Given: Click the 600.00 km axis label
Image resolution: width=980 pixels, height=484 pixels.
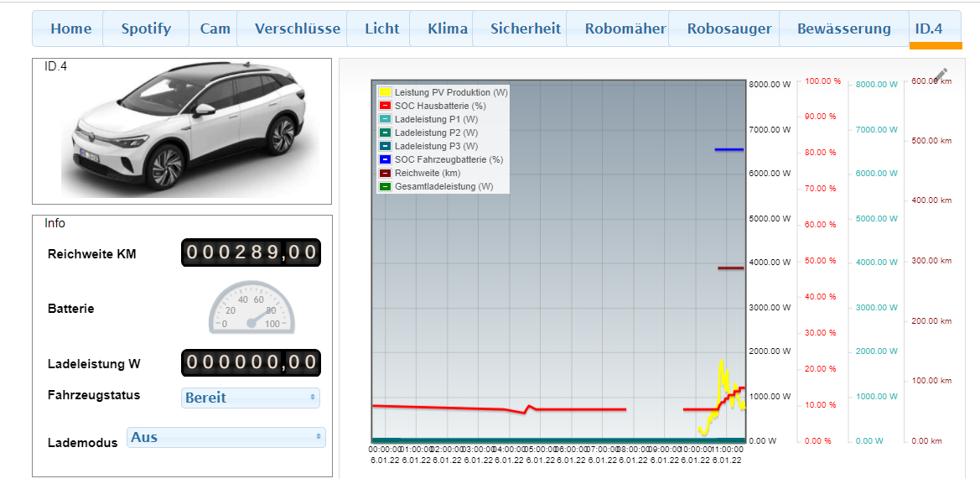Looking at the screenshot, I should [x=932, y=81].
